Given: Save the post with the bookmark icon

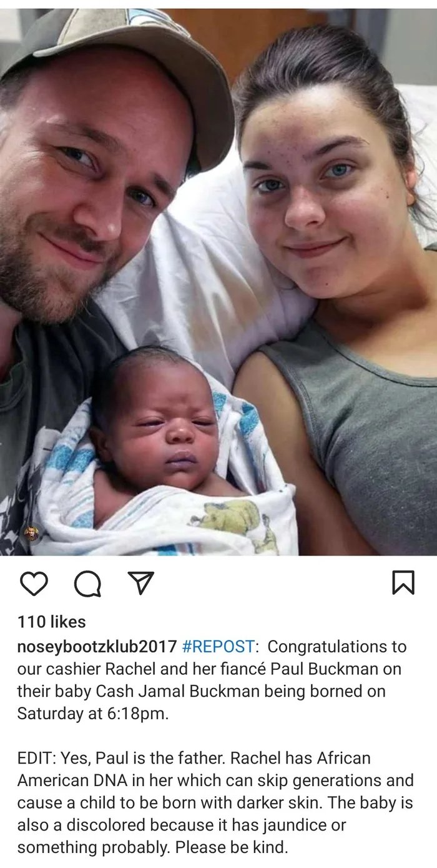Looking at the screenshot, I should (403, 582).
